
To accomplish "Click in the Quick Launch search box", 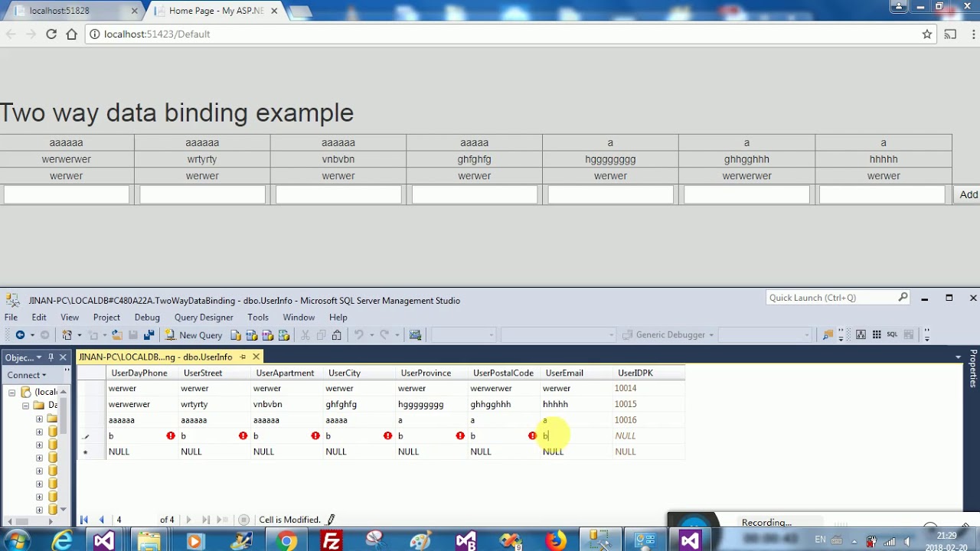I will click(838, 298).
